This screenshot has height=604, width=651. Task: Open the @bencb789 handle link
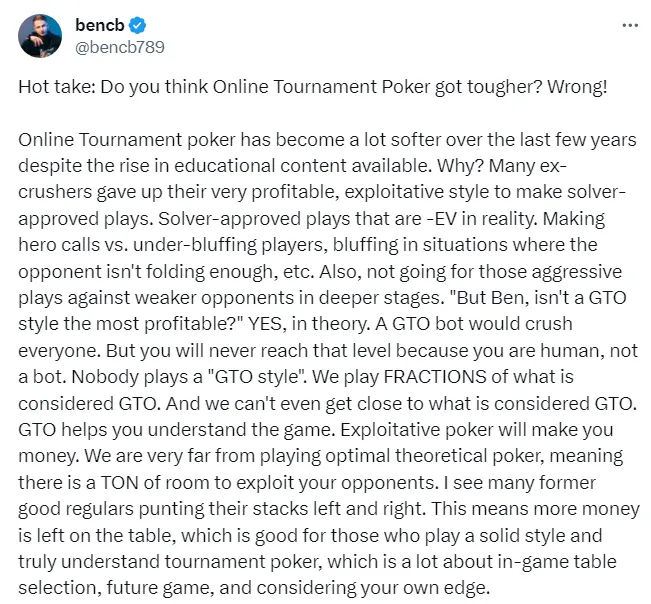coord(120,46)
